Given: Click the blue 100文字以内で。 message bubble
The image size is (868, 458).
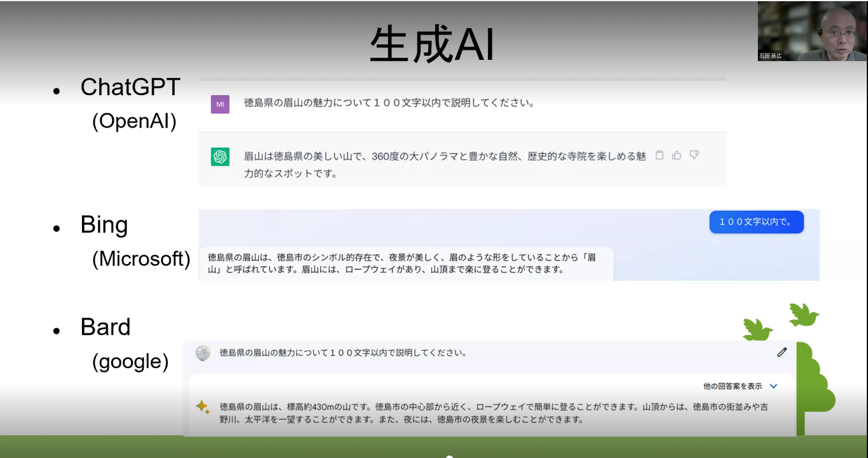Looking at the screenshot, I should tap(757, 222).
